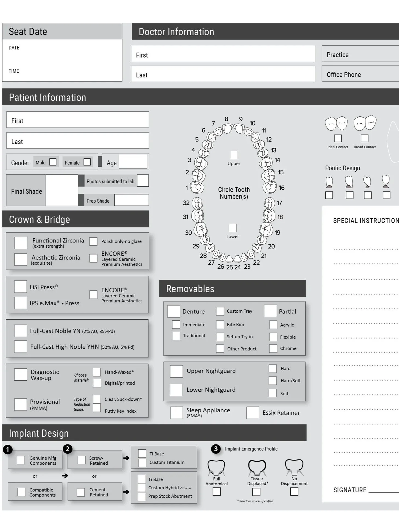Check the IPS e.Max Press box
399x532 pixels.
pyautogui.click(x=21, y=303)
